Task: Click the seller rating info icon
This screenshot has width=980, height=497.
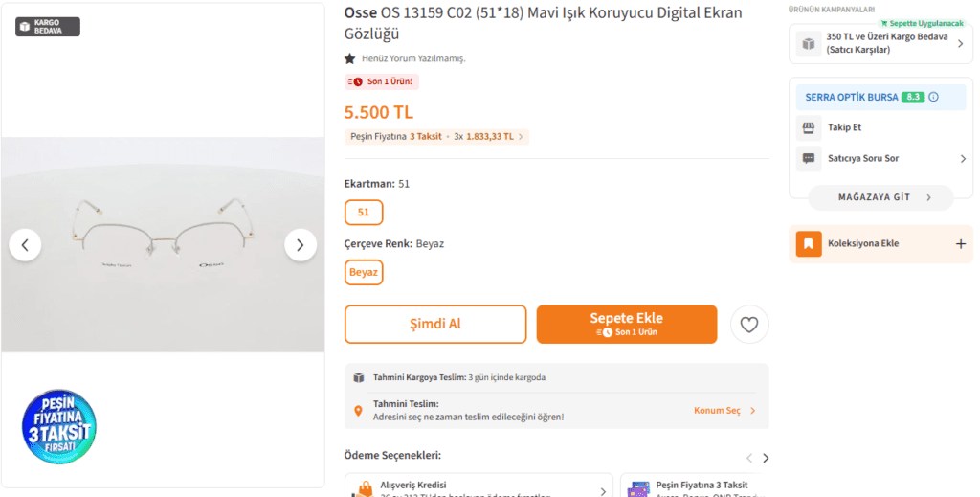Action: [x=933, y=97]
